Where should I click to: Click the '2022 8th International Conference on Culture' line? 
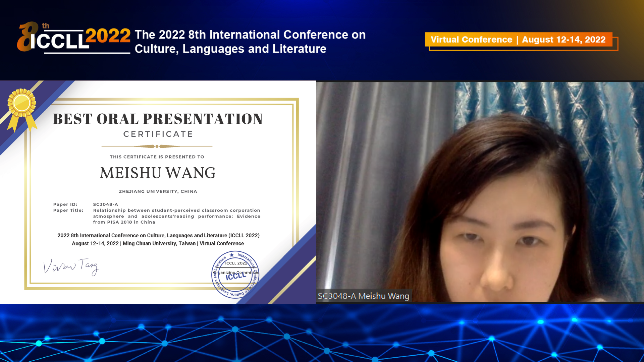point(158,236)
